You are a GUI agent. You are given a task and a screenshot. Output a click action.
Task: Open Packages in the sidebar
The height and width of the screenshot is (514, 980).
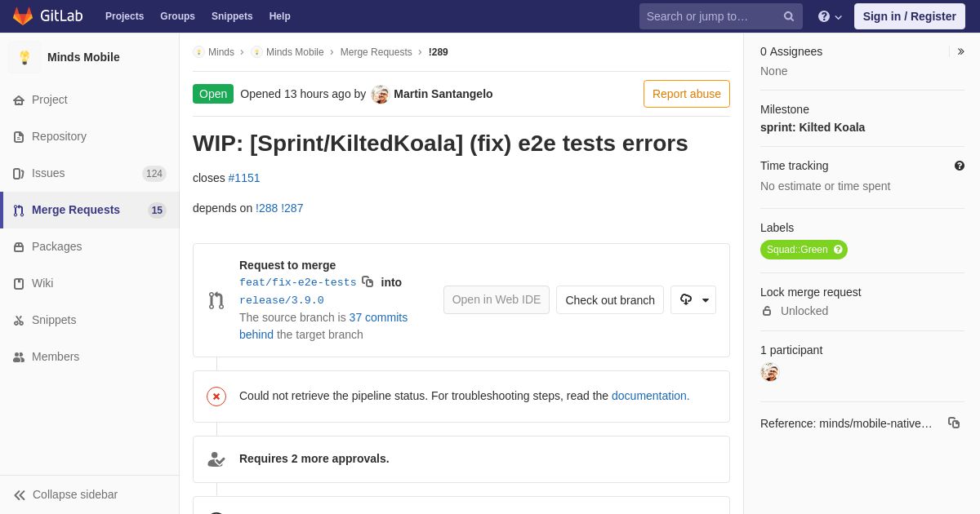[90, 246]
